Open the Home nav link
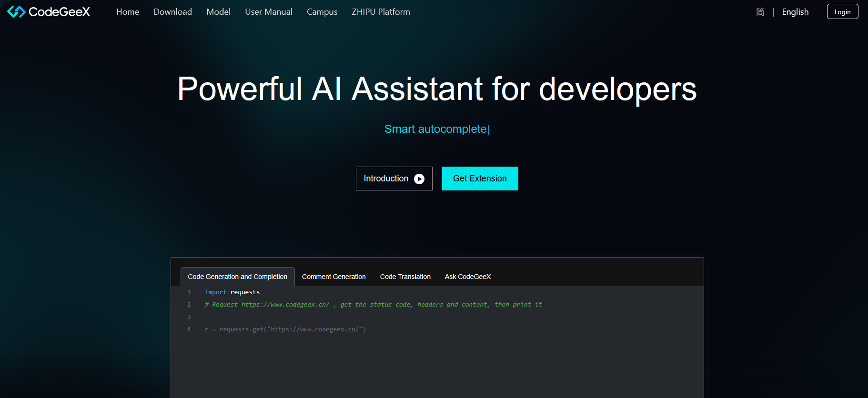The width and height of the screenshot is (868, 398). (128, 12)
